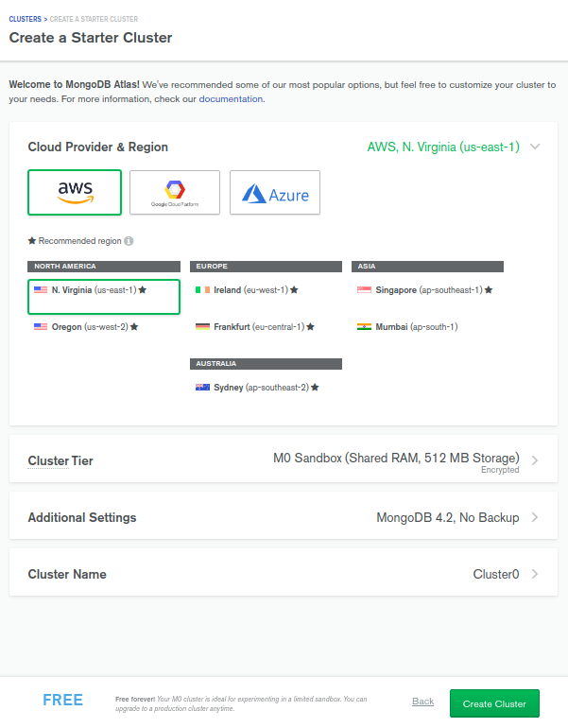The width and height of the screenshot is (568, 728).
Task: Click the German flag beside Frankfurt
Action: pos(202,327)
